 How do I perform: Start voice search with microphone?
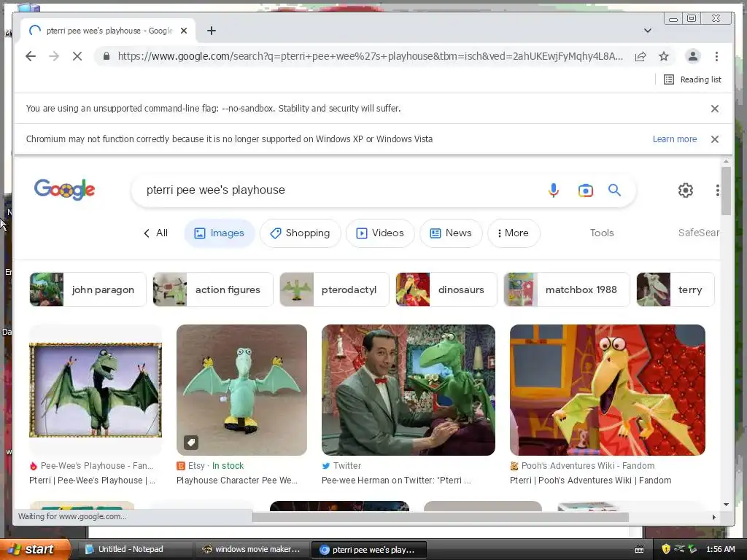click(x=554, y=190)
